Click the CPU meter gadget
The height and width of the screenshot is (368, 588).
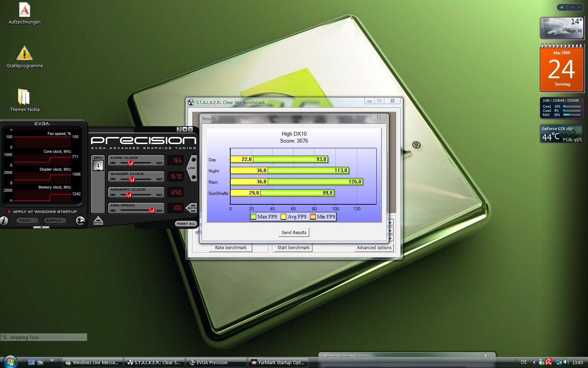click(562, 108)
